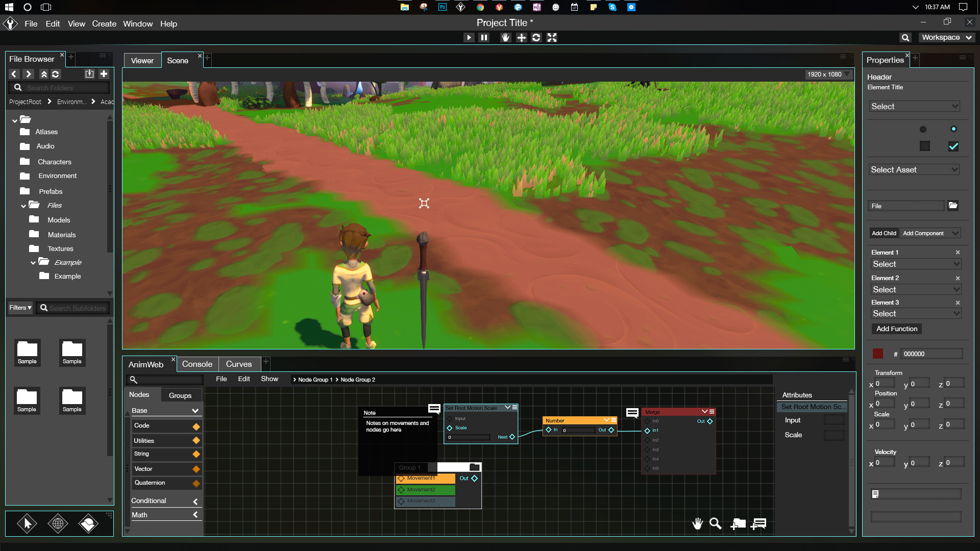
Task: Open the Select Asset dropdown
Action: (x=914, y=170)
